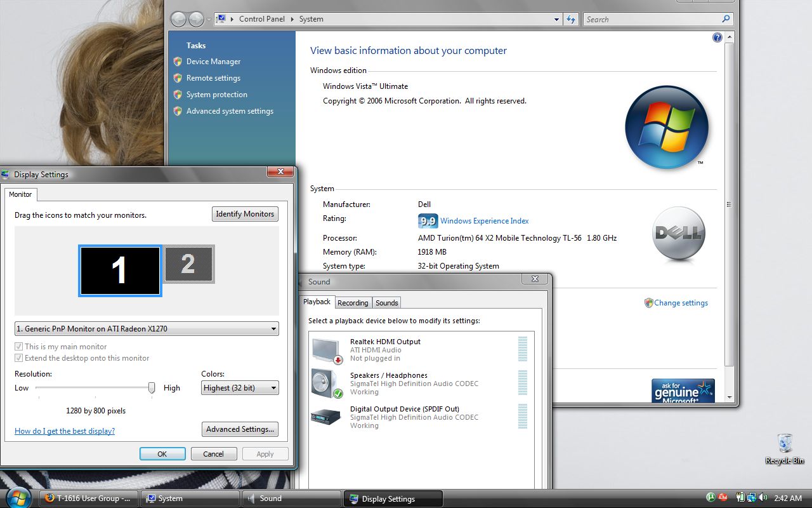The width and height of the screenshot is (812, 508).
Task: Click the battery power tray icon
Action: pyautogui.click(x=740, y=498)
